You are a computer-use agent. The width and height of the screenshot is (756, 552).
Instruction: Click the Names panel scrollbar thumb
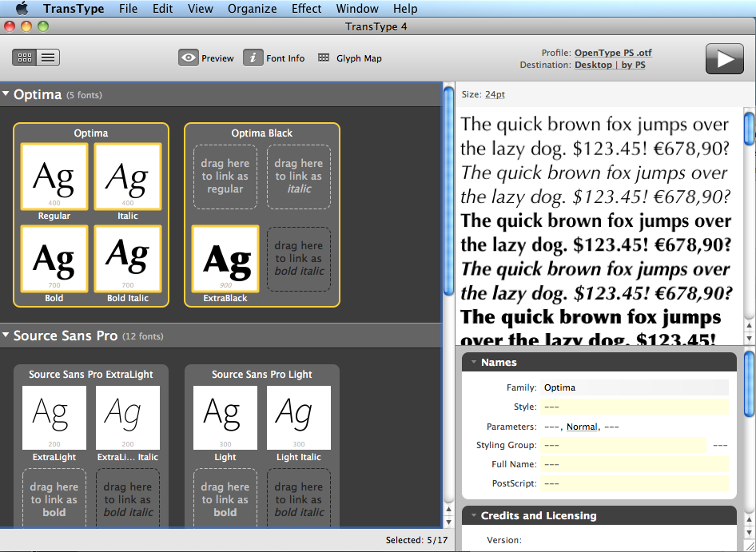749,384
